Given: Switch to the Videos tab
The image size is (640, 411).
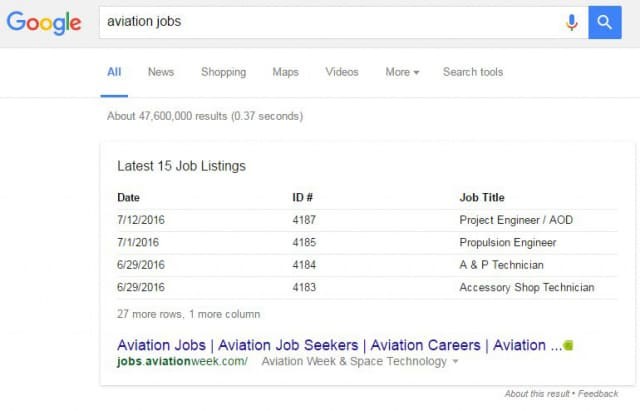Looking at the screenshot, I should (x=342, y=72).
